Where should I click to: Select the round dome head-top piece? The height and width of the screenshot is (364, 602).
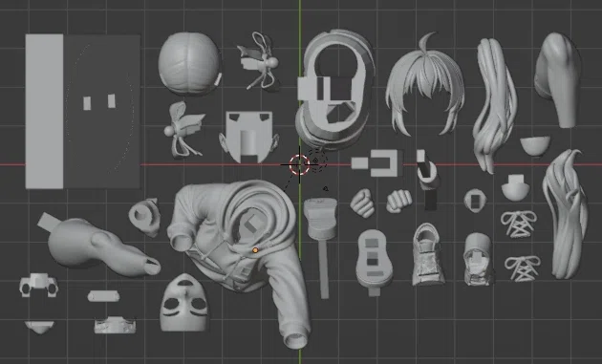pyautogui.click(x=189, y=63)
